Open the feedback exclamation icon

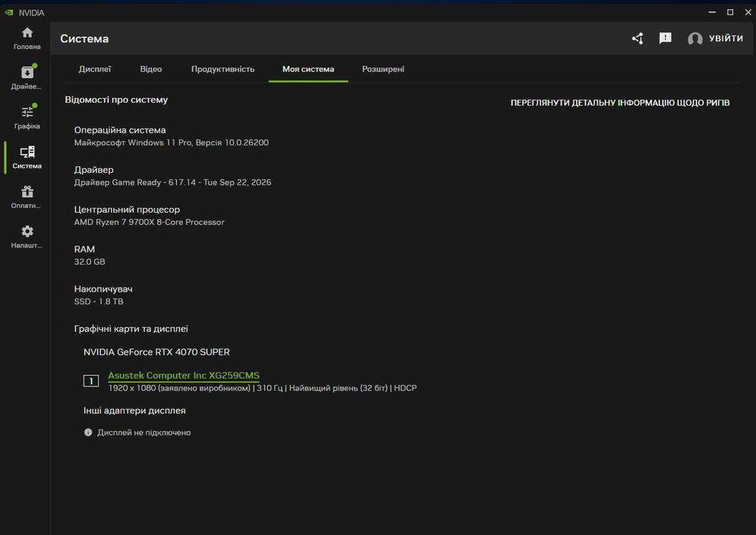tap(666, 38)
